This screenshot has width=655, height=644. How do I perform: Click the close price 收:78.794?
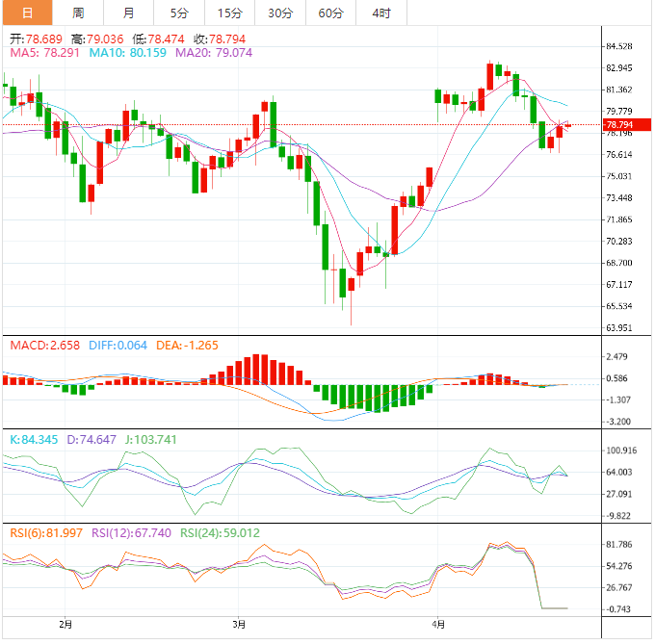220,39
